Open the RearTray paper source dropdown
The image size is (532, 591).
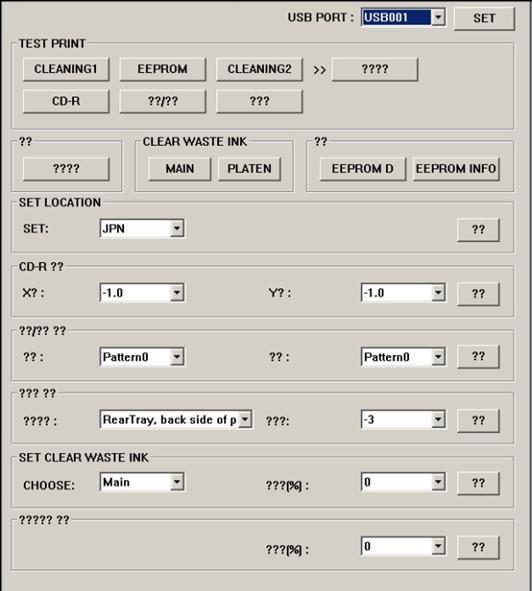tap(245, 420)
